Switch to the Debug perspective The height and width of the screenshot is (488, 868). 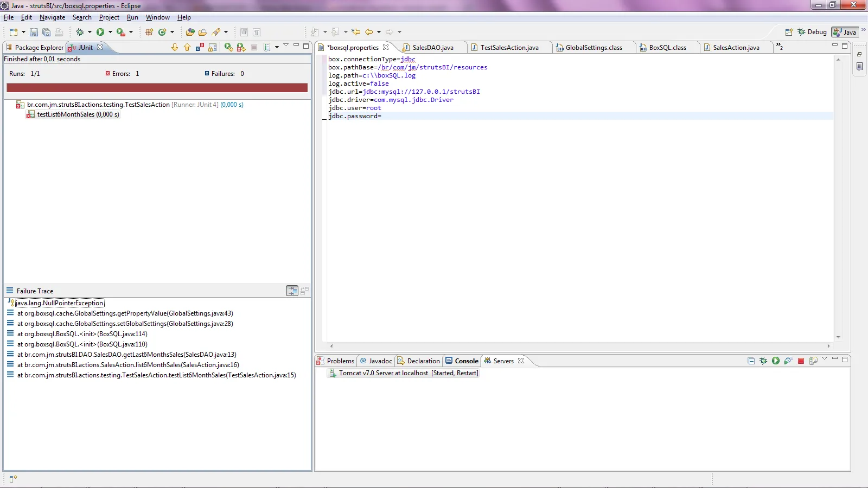point(812,32)
